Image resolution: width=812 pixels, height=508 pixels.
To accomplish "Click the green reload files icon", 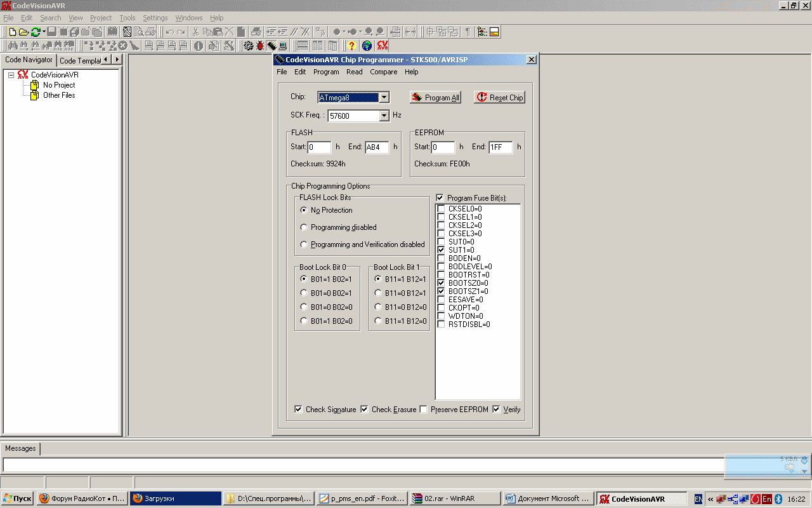I will click(x=36, y=31).
